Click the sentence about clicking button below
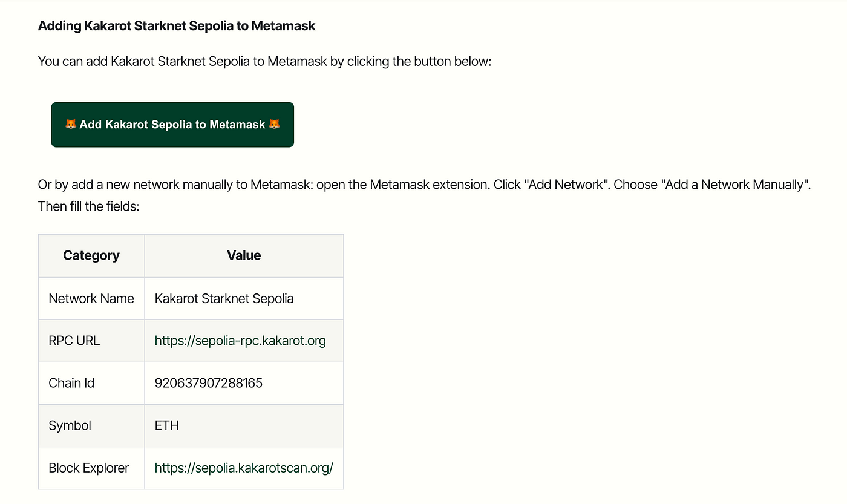The image size is (847, 504). (x=264, y=61)
